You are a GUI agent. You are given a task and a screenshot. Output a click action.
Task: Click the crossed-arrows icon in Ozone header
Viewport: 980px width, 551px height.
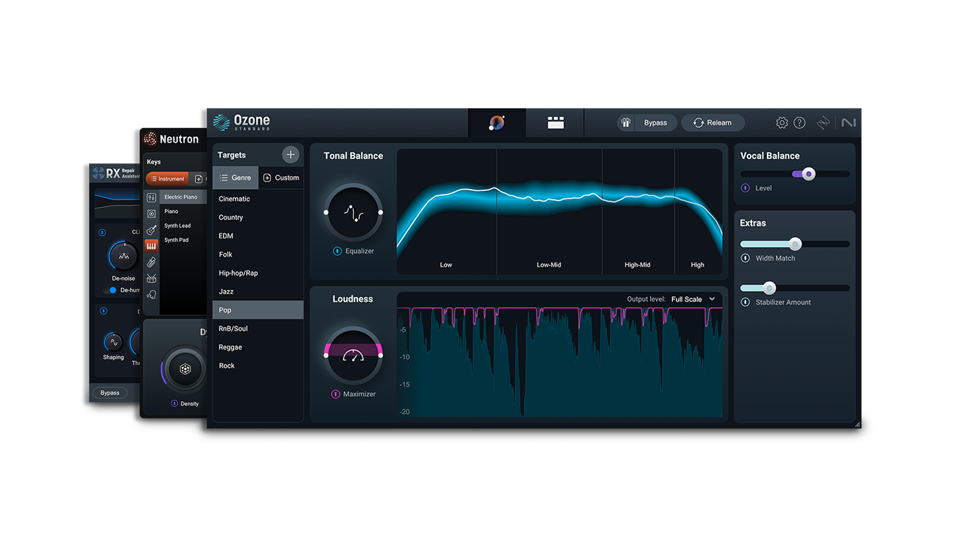click(x=823, y=122)
